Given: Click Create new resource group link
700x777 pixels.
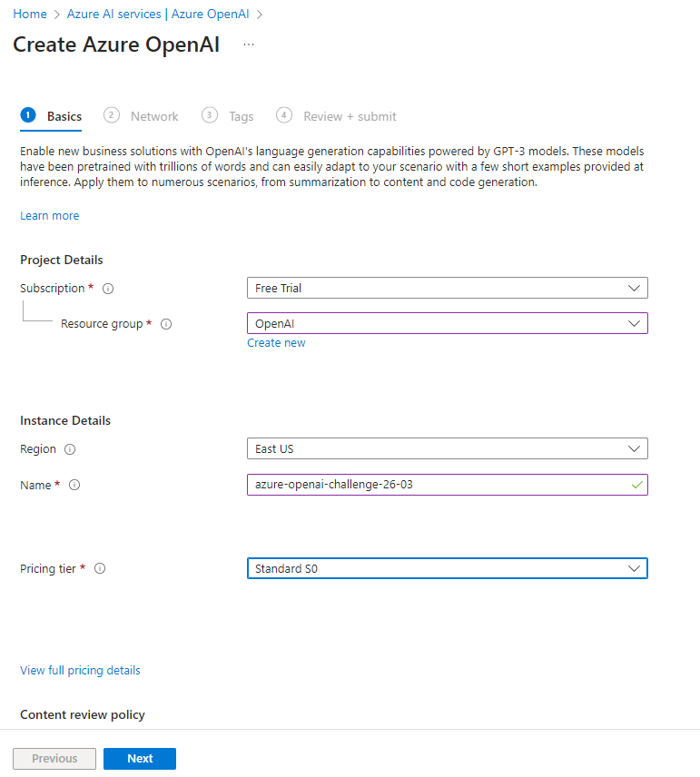Looking at the screenshot, I should point(276,343).
